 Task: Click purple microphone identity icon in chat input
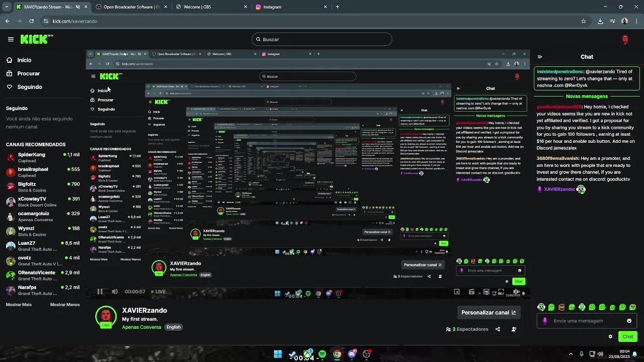[545, 321]
